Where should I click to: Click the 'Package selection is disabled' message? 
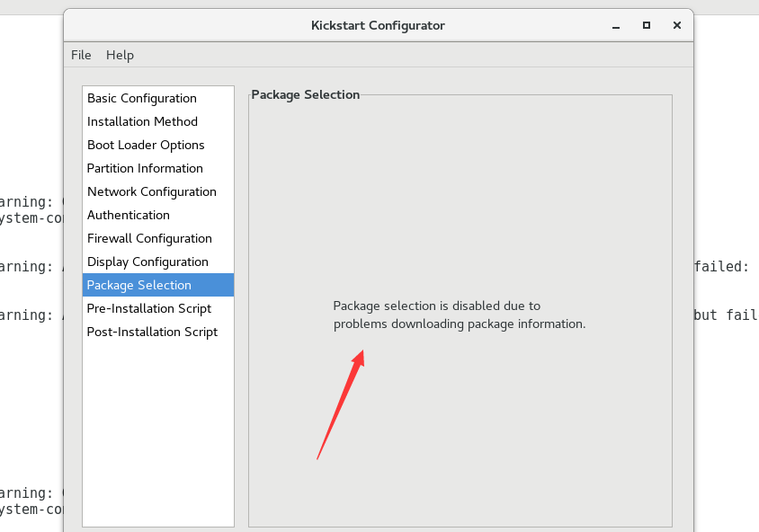(460, 315)
